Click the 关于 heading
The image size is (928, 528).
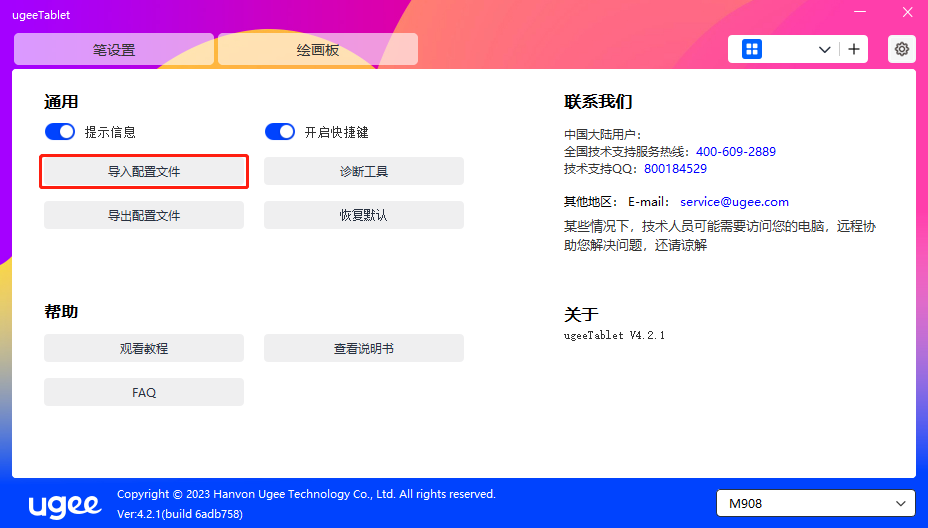[x=581, y=314]
